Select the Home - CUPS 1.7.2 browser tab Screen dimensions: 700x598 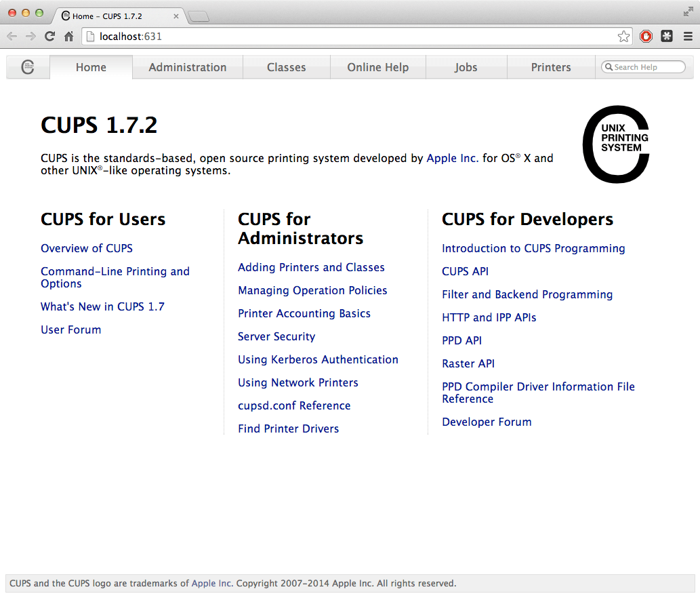click(120, 16)
